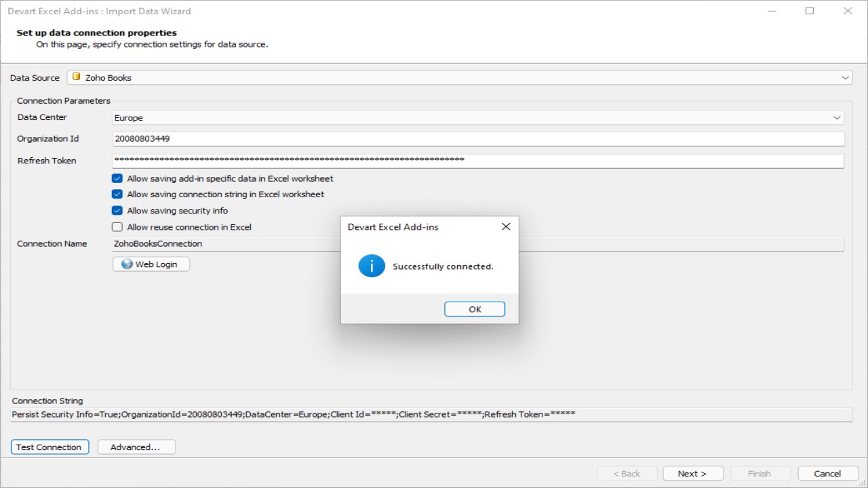Click the Organization Id input field
Viewport: 868px width, 488px height.
[478, 138]
